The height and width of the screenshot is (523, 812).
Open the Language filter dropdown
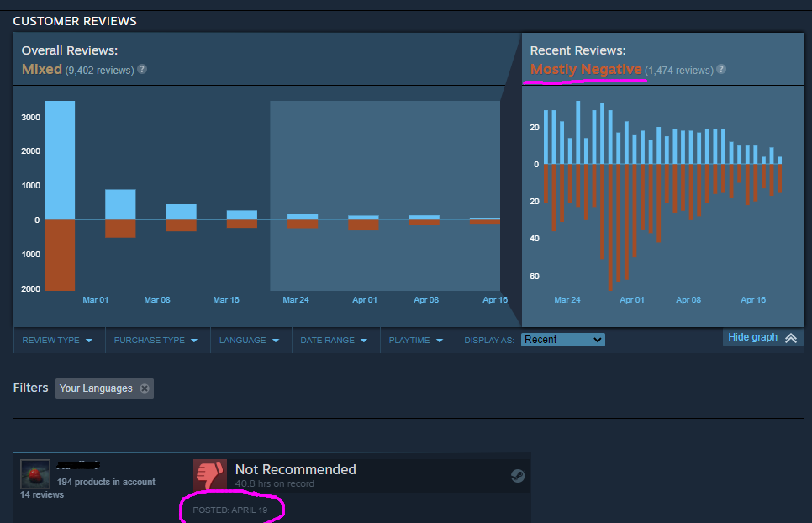[x=249, y=341]
